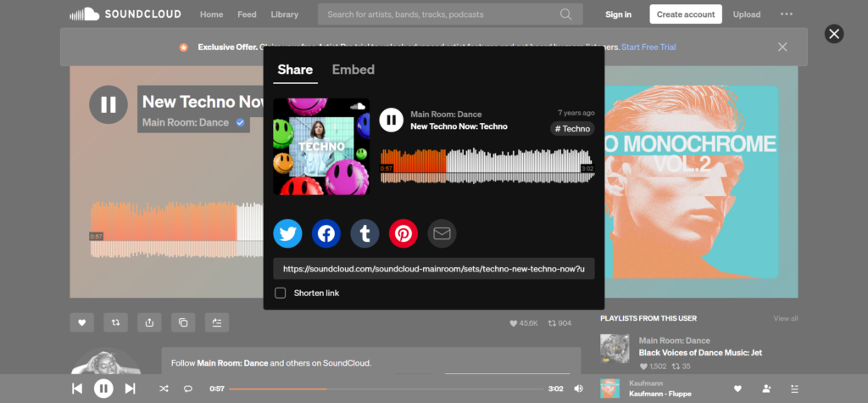Mute volume with speaker icon
Viewport: 868px width, 403px height.
578,389
